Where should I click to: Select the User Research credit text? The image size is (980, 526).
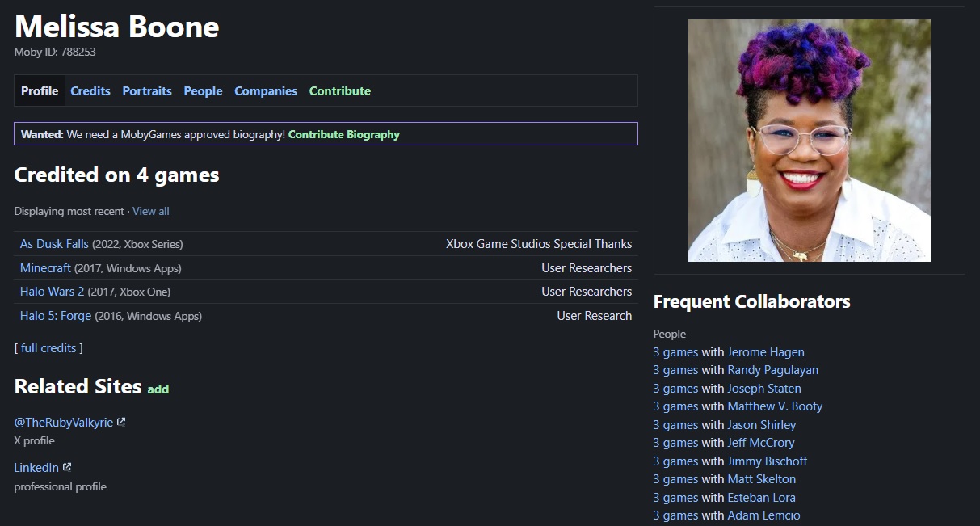(595, 316)
